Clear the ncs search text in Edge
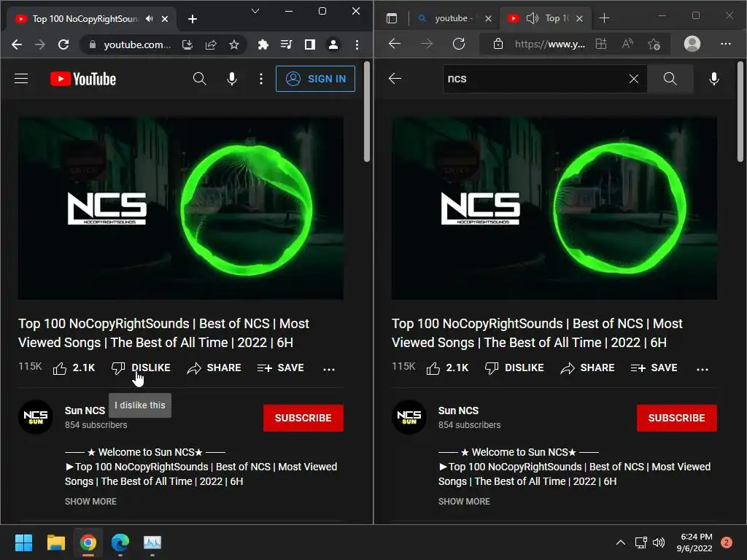This screenshot has width=747, height=560. [x=634, y=79]
